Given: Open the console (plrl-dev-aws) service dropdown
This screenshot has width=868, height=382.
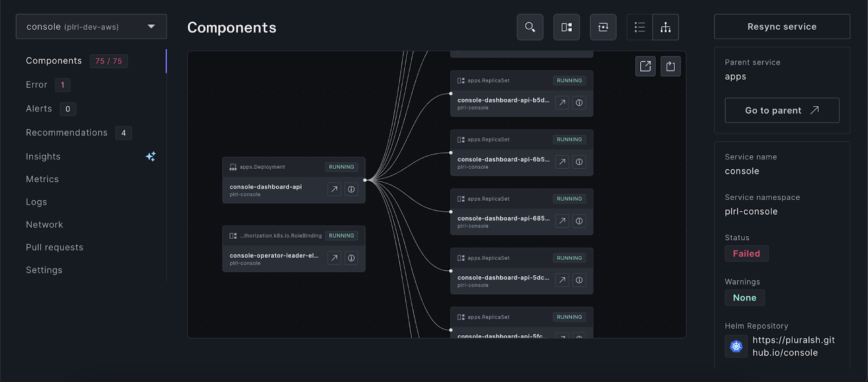Looking at the screenshot, I should tap(91, 27).
